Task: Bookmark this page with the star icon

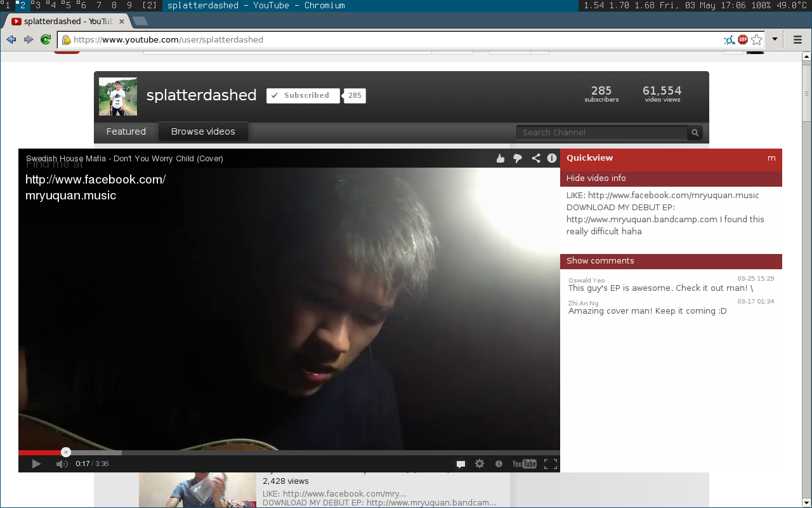Action: point(757,39)
